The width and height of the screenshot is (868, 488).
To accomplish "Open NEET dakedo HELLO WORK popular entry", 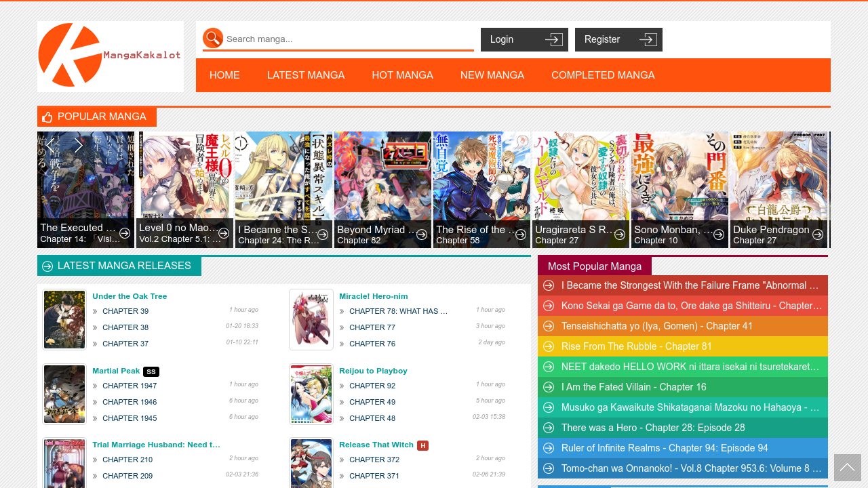I will coord(690,367).
